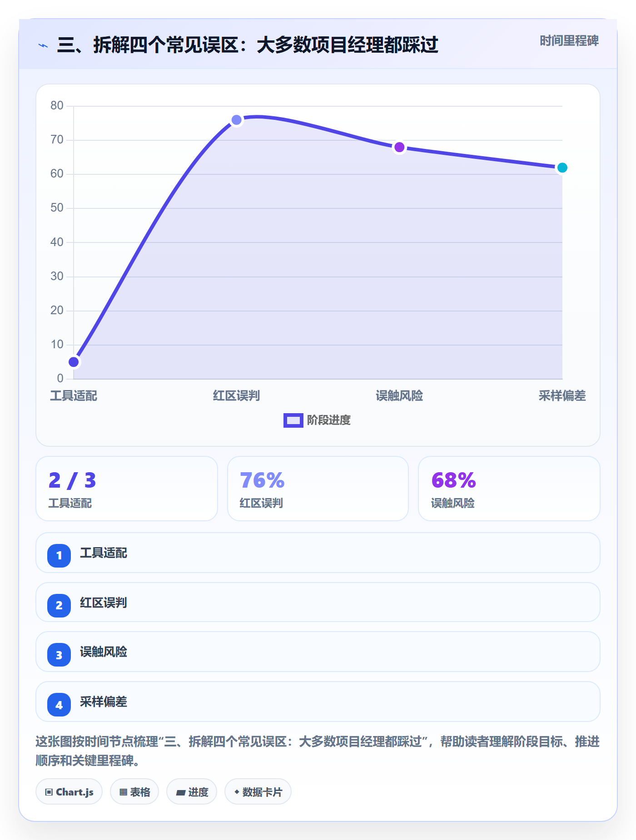Viewport: 636px width, 840px height.
Task: Click the 采样偏差 text in list row 4
Action: click(104, 702)
